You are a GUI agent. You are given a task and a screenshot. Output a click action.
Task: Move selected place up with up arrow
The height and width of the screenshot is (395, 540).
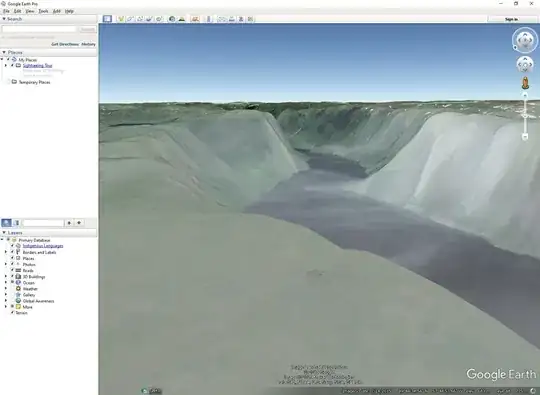pos(69,223)
